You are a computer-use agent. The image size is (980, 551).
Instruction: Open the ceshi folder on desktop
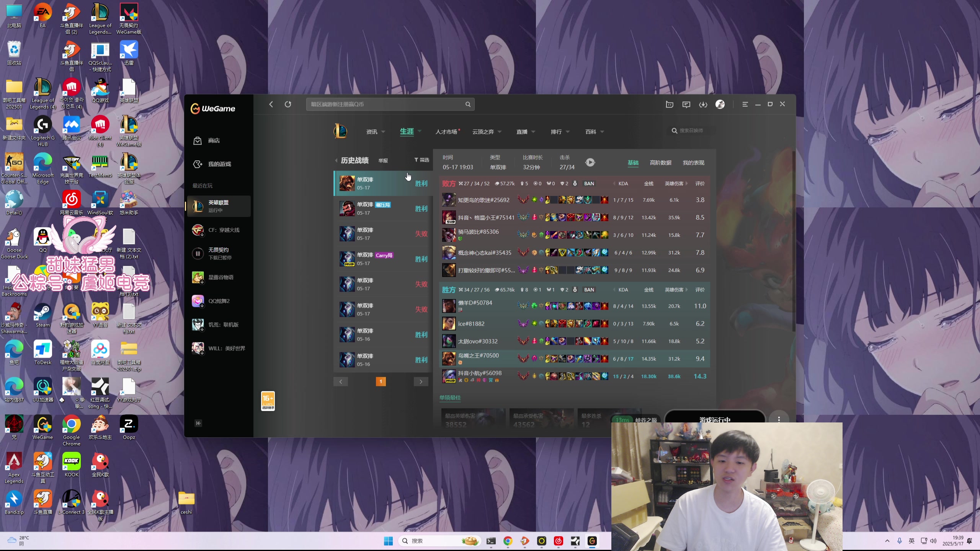(186, 503)
